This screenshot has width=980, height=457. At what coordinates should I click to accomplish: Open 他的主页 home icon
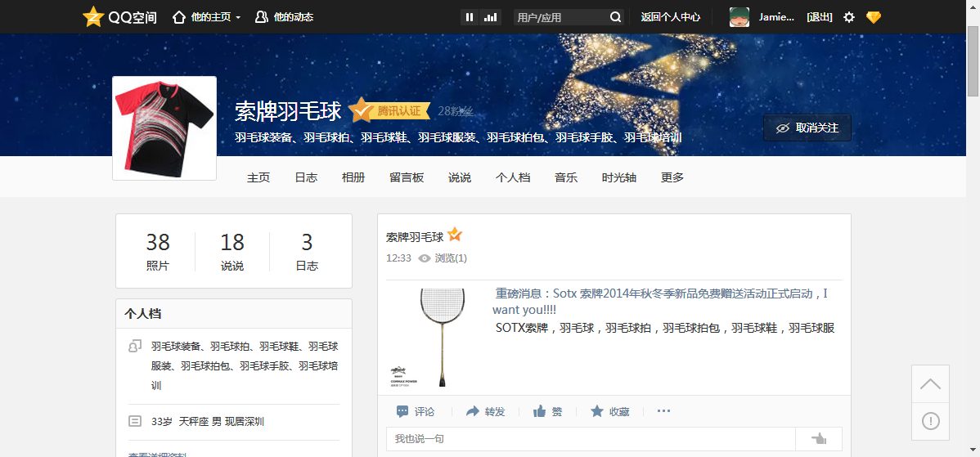(x=179, y=17)
